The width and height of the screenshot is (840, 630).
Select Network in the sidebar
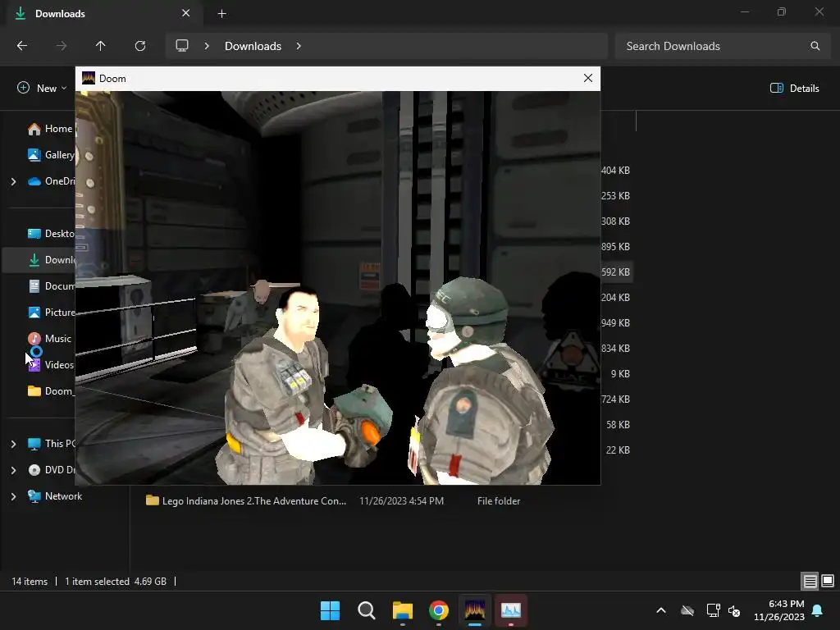[55, 496]
